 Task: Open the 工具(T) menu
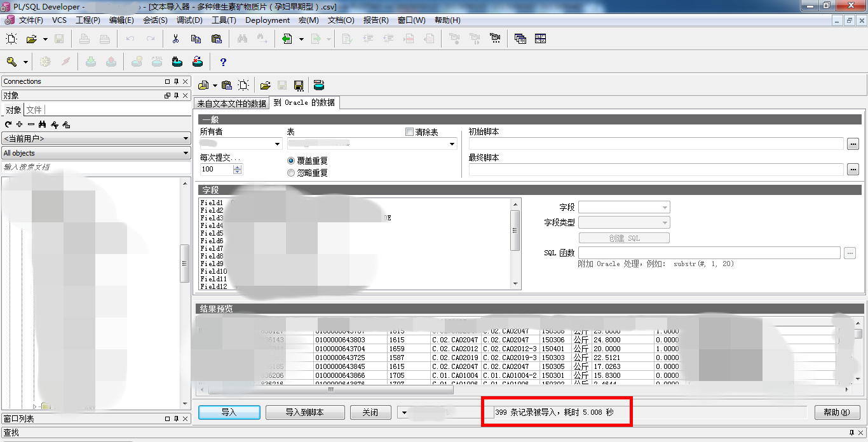pyautogui.click(x=224, y=20)
